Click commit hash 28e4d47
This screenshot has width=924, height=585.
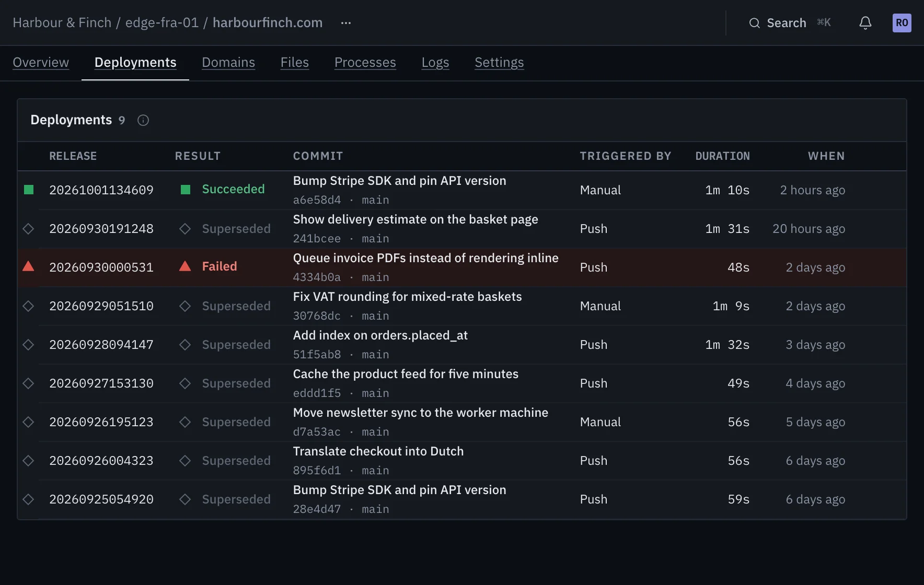click(x=317, y=509)
